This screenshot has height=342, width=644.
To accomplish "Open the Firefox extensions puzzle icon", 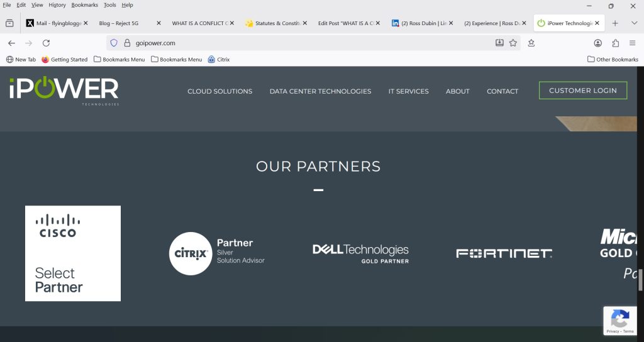I will pyautogui.click(x=615, y=43).
